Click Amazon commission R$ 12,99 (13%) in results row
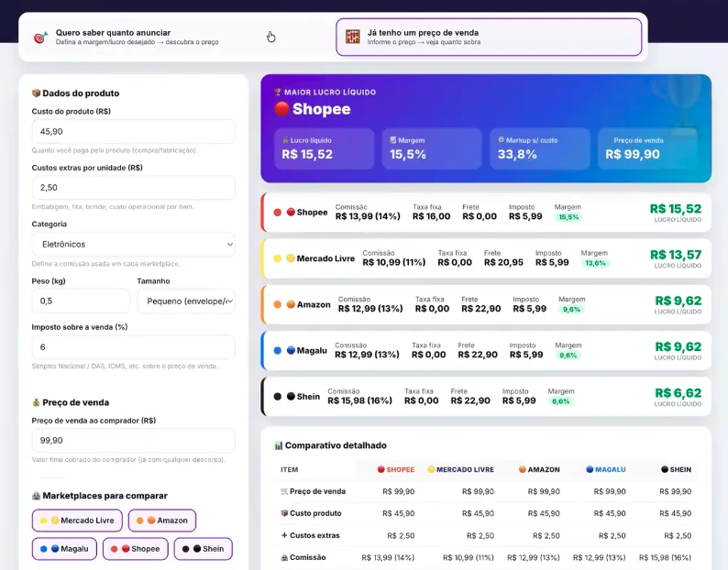Image resolution: width=728 pixels, height=570 pixels. 370,309
